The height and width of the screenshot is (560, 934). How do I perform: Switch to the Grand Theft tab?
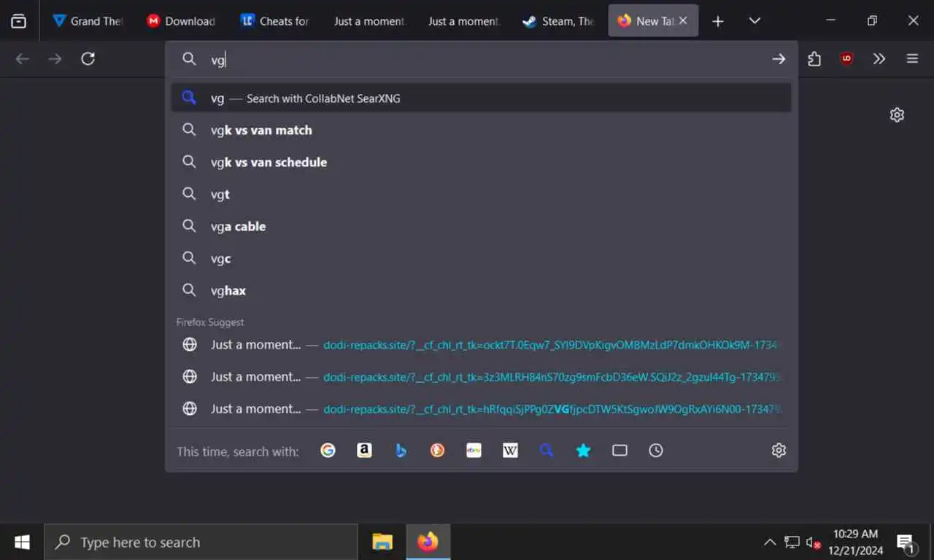[x=88, y=21]
